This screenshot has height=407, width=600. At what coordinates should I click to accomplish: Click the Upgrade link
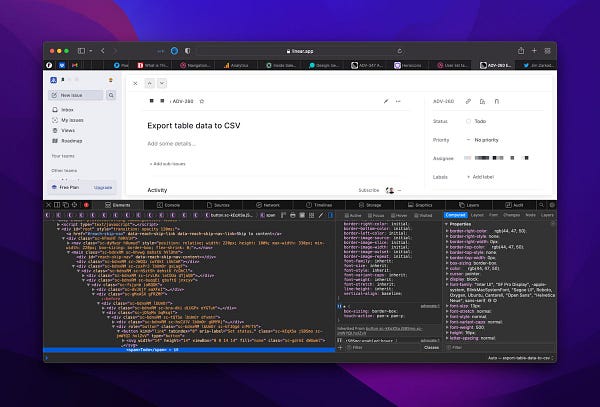103,187
